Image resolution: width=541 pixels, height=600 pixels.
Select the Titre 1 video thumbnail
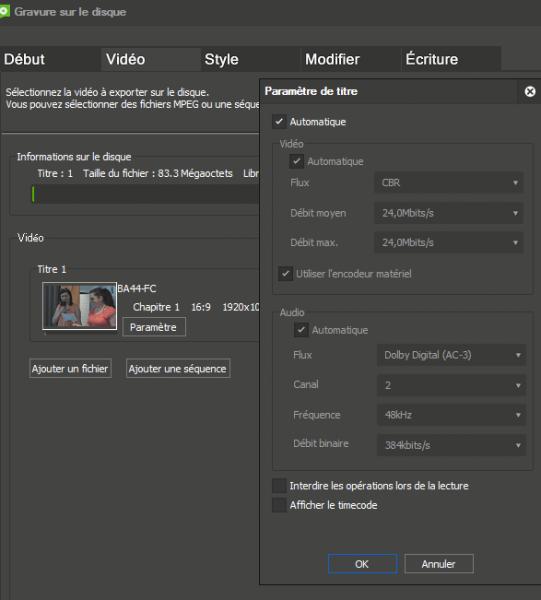click(x=80, y=306)
